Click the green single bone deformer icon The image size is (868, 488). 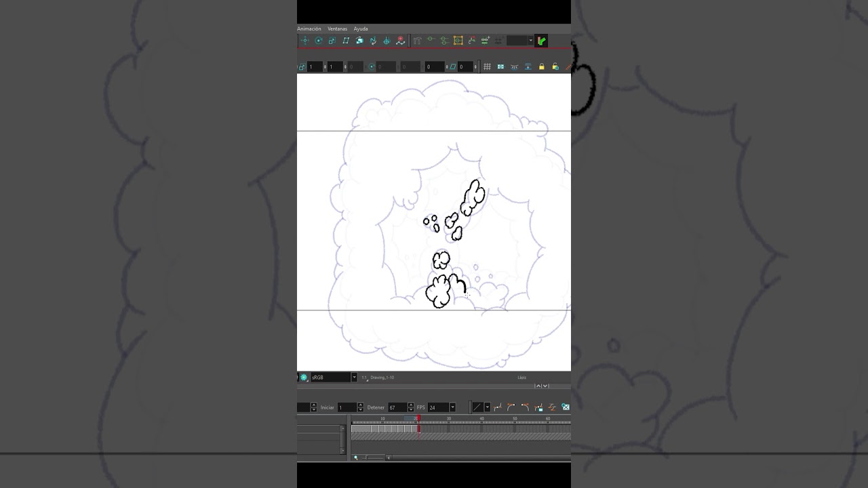[x=431, y=39]
